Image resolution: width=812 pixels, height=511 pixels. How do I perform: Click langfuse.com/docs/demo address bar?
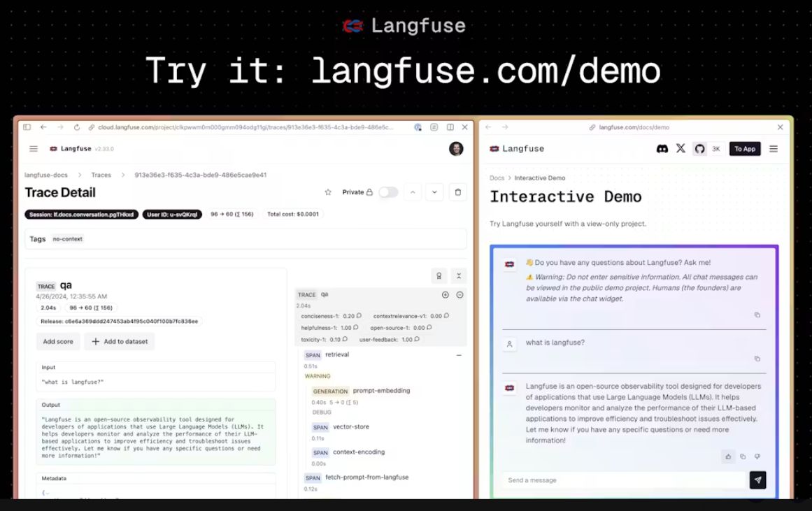coord(634,127)
